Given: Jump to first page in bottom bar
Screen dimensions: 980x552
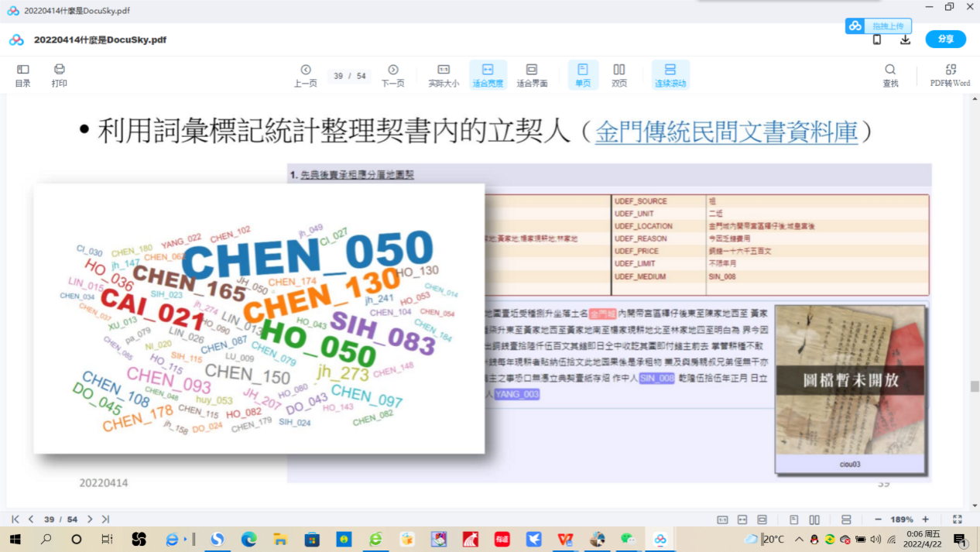Looking at the screenshot, I should [15, 519].
